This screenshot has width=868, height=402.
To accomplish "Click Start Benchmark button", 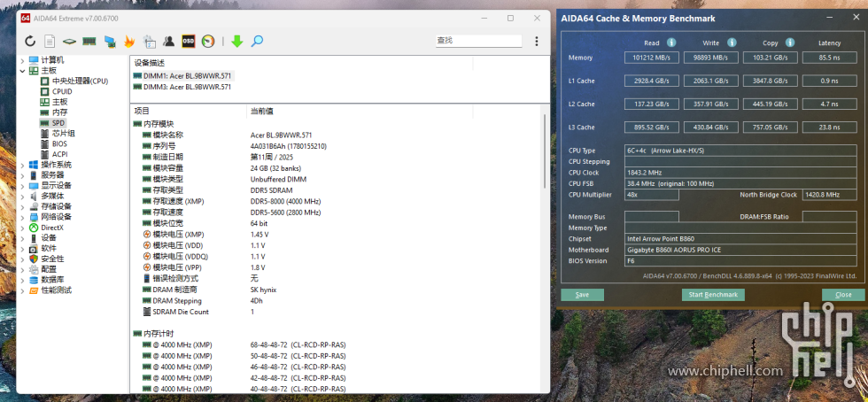I will pyautogui.click(x=713, y=295).
